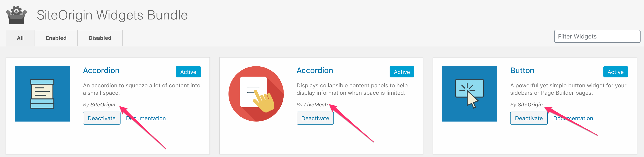Select the SiteOrigin author name on first Accordion
Viewport: 644px width, 157px height.
tap(103, 104)
